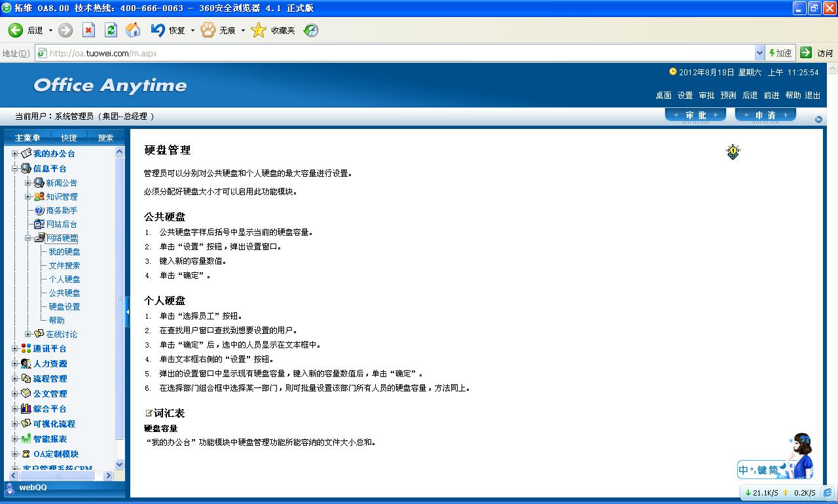The image size is (838, 504).
Task: Open the address bar dropdown arrow
Action: [x=759, y=53]
